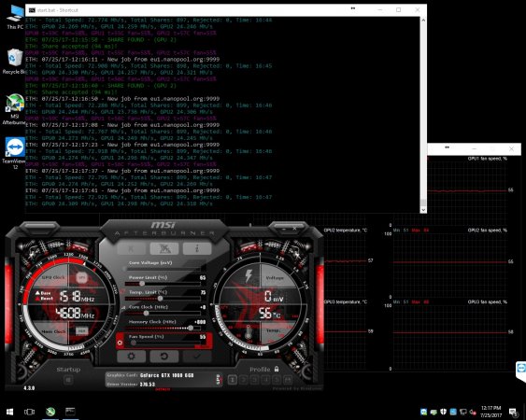526x420 pixels.
Task: Select profile slot 4
Action: 265,380
